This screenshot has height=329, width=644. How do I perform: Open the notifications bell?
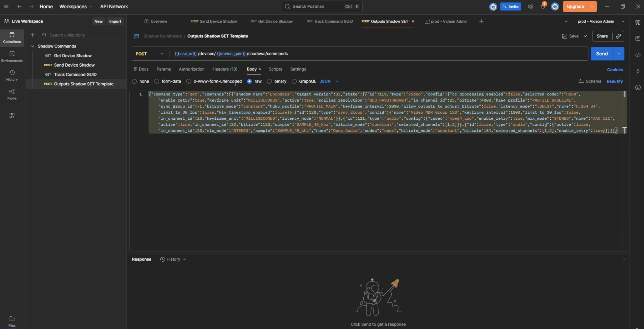543,7
